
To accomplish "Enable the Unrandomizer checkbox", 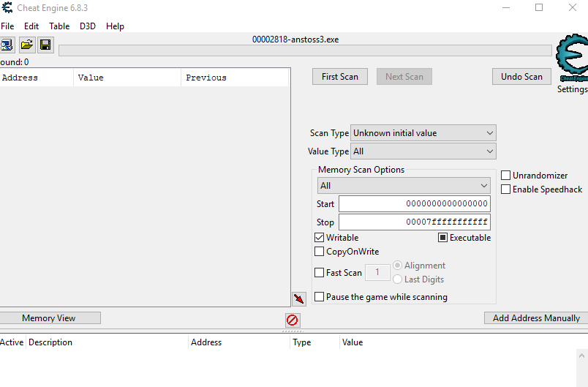I will click(x=506, y=176).
